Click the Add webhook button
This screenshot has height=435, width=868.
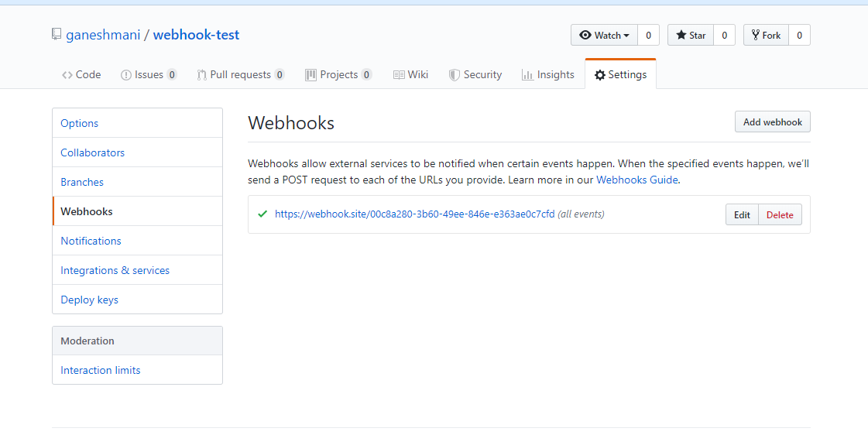772,122
